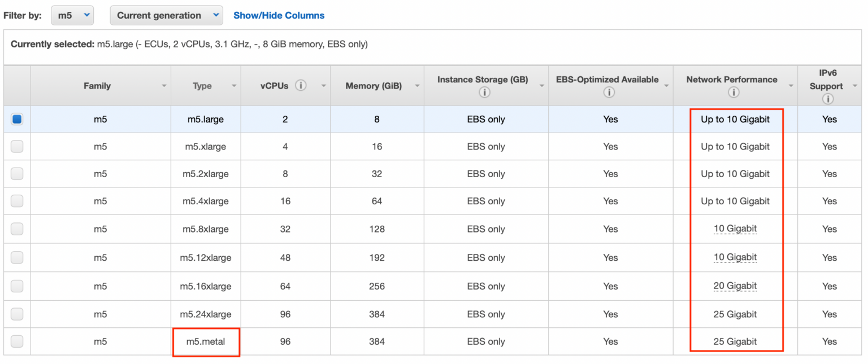
Task: Click 25 Gigabit in m5.24xlarge row
Action: (735, 314)
